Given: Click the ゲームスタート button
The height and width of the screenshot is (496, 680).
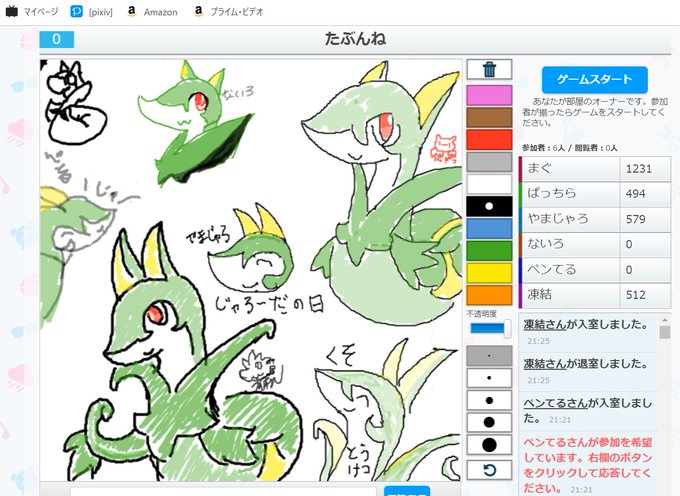Looking at the screenshot, I should coord(595,79).
